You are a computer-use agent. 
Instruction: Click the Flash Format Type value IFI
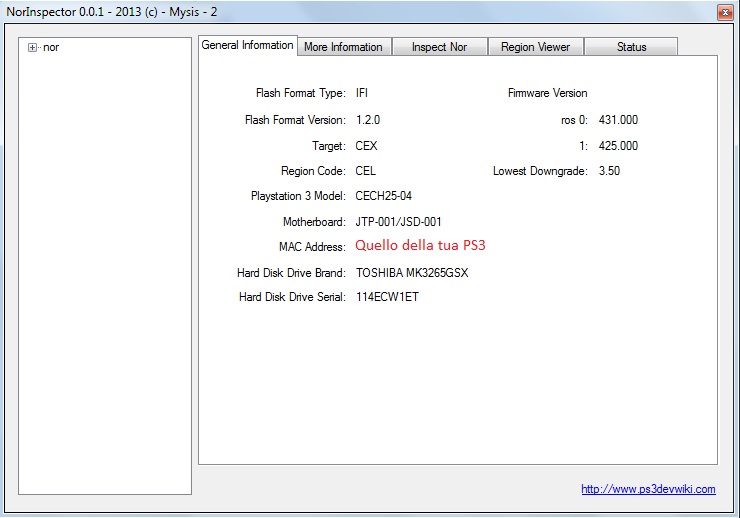(x=362, y=93)
